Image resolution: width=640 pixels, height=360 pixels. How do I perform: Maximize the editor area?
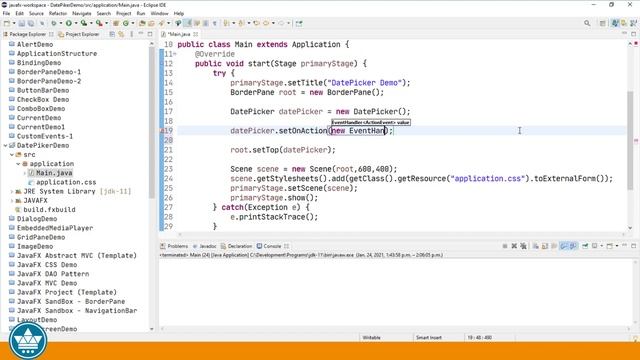(x=633, y=34)
